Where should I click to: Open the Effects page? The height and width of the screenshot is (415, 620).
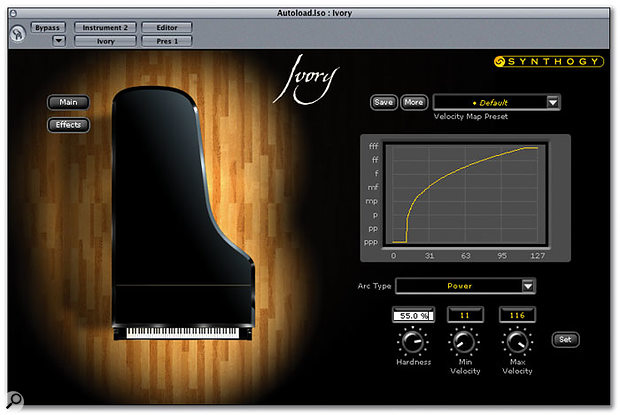[x=68, y=125]
